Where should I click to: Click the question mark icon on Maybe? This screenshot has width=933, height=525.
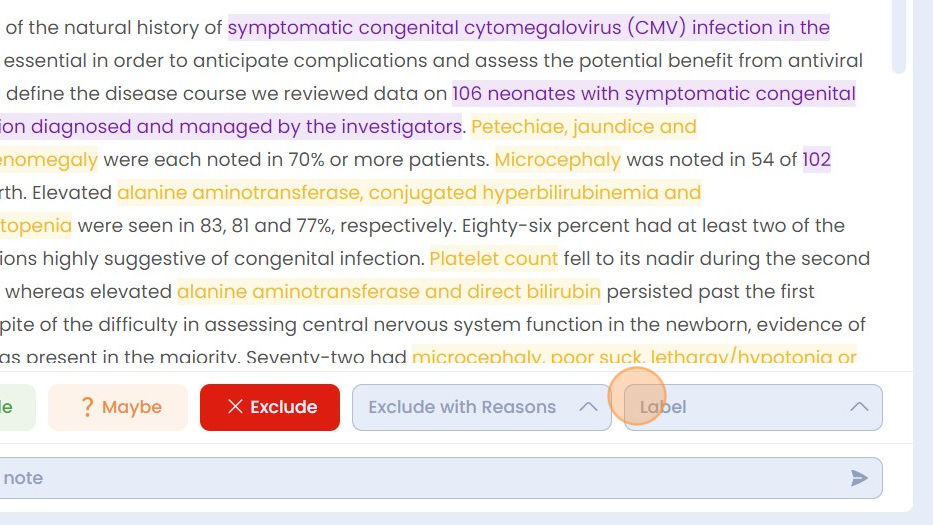pos(87,407)
